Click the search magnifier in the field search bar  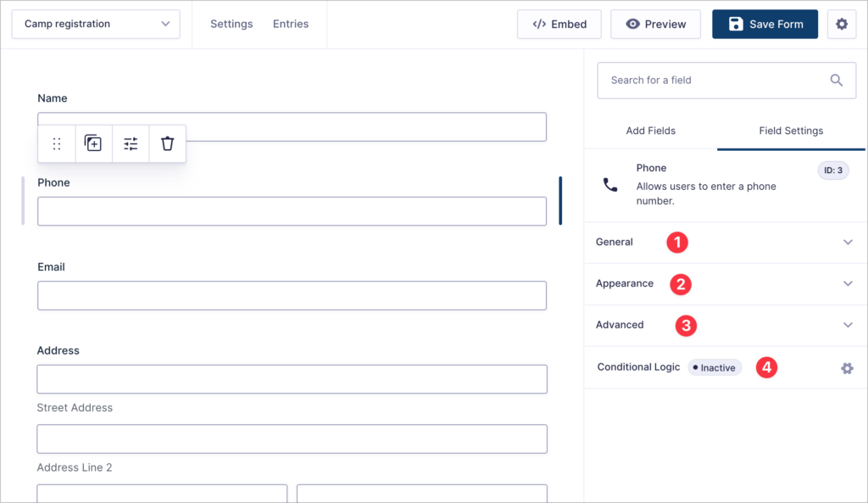pyautogui.click(x=836, y=80)
